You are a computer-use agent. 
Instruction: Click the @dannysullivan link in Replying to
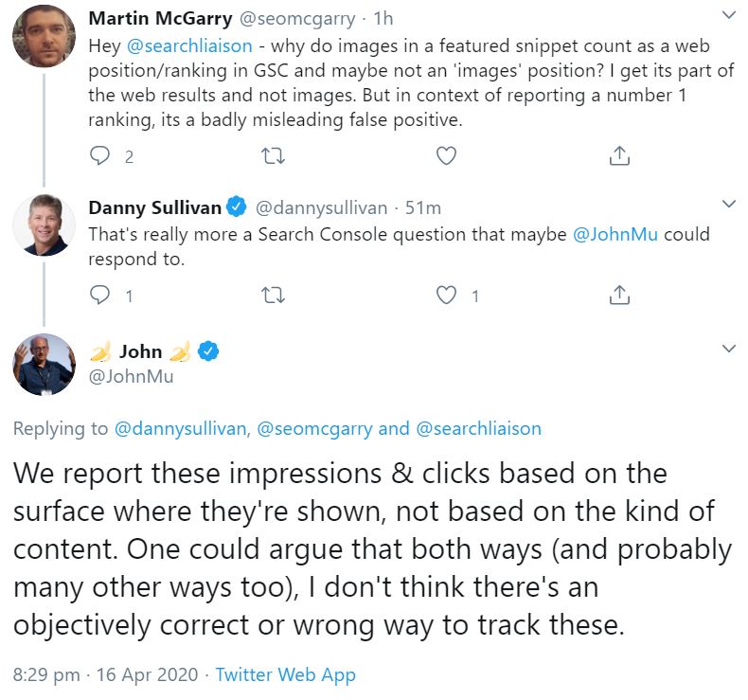180,428
